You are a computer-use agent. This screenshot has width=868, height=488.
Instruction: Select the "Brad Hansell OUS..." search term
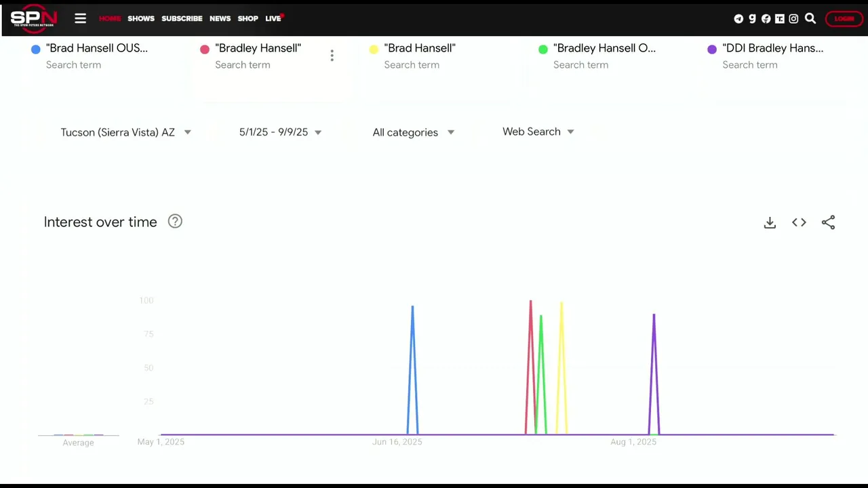tap(96, 48)
